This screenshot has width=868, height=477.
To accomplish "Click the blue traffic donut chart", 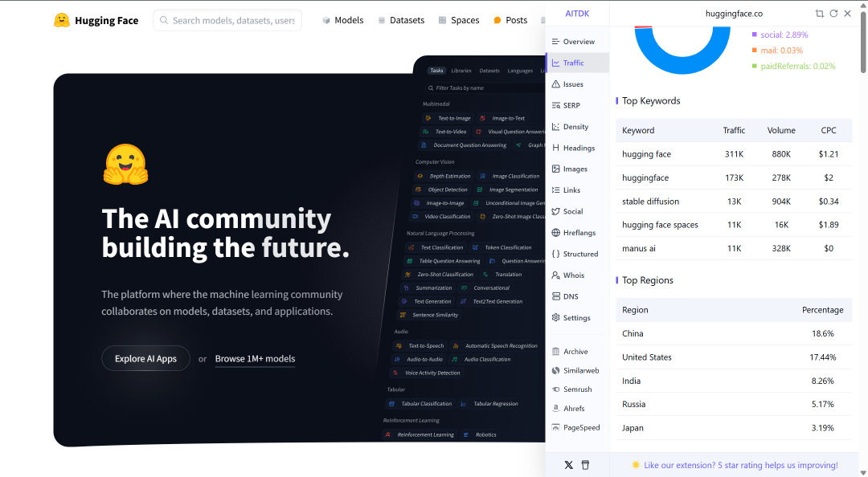I will [x=682, y=65].
